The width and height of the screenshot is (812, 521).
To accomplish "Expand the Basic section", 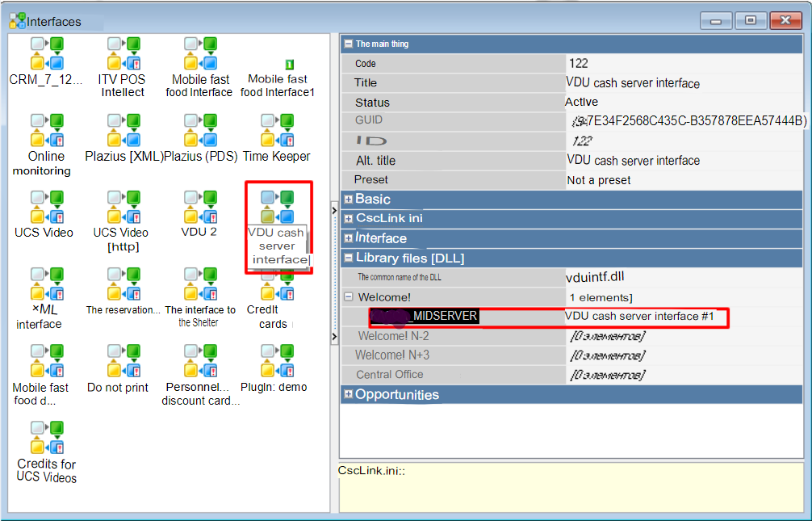I will click(348, 200).
